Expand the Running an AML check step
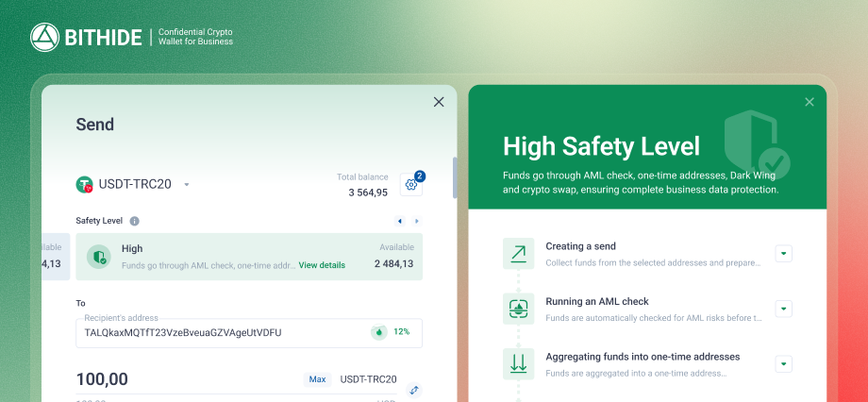This screenshot has height=402, width=868. [783, 309]
